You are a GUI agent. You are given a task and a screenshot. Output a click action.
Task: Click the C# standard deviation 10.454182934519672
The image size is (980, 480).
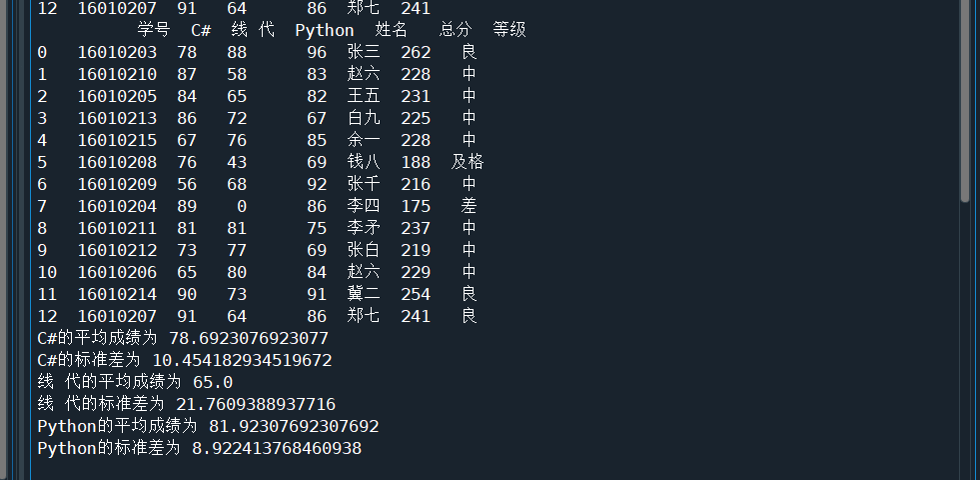243,360
